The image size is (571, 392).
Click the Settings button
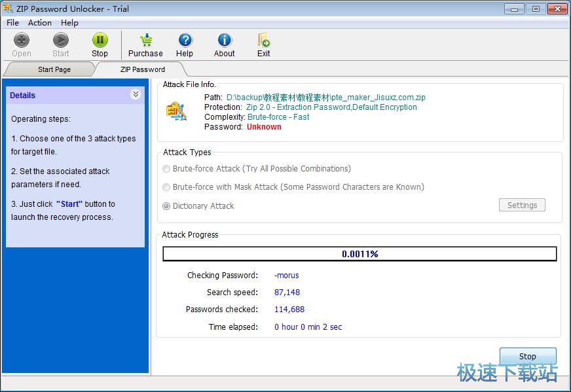click(x=522, y=205)
